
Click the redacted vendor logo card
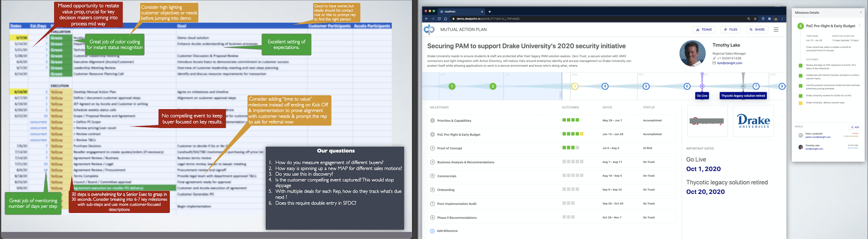(707, 121)
